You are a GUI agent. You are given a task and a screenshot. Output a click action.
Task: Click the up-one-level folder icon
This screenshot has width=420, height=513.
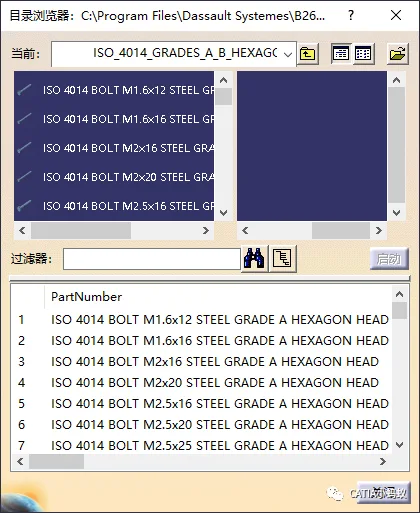(308, 54)
